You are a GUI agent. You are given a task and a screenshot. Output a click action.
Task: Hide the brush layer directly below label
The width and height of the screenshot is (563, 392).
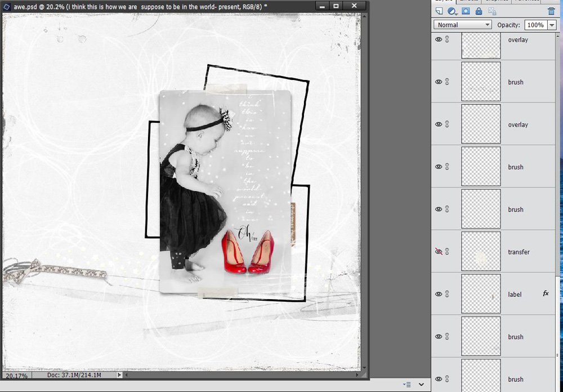(439, 336)
